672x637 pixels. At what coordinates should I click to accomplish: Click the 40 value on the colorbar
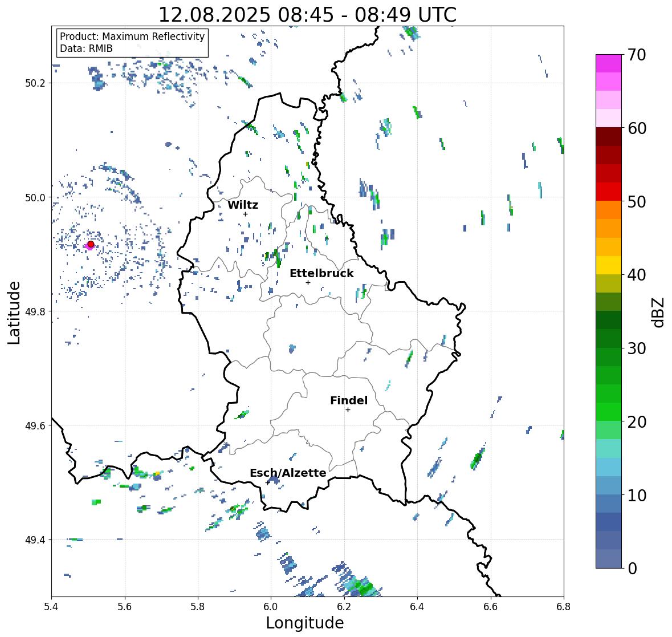coord(637,275)
